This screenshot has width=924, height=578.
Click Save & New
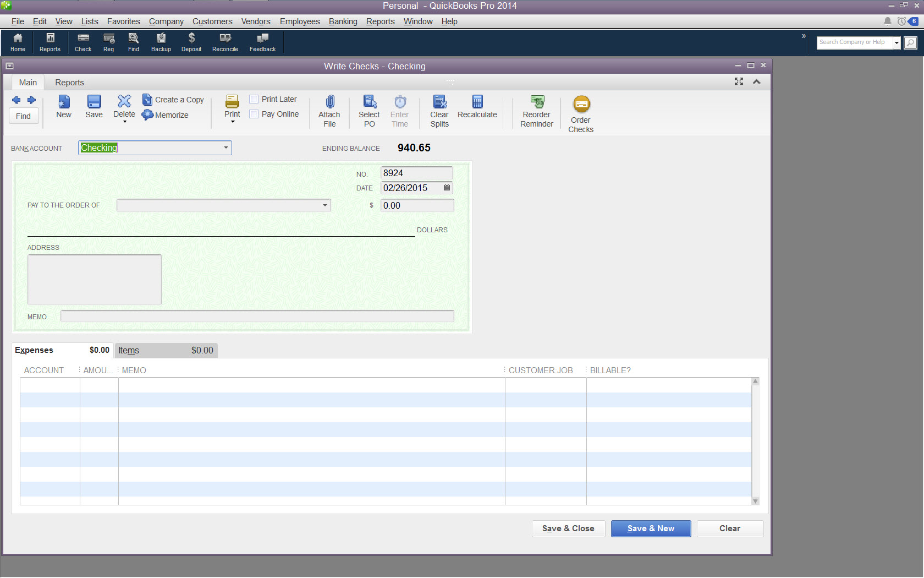click(651, 528)
